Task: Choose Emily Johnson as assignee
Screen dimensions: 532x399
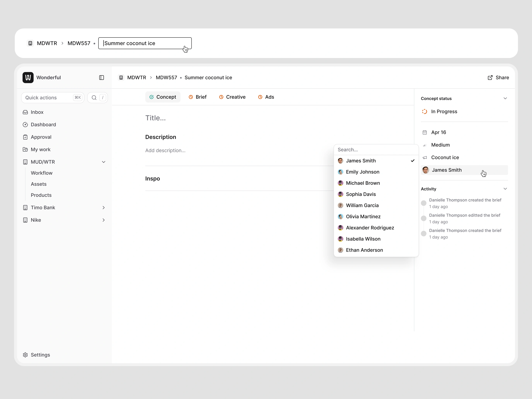Action: (x=362, y=172)
